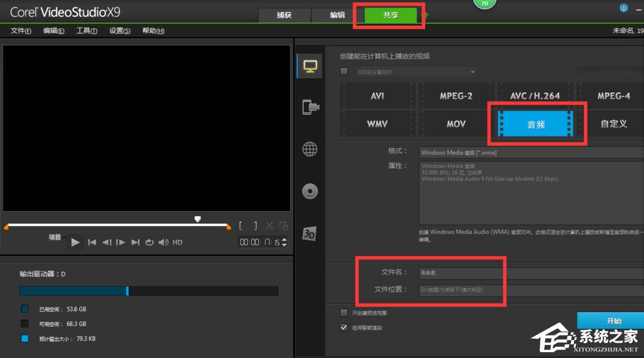Screen dimensions: 644x358
Task: Select the Web upload globe icon
Action: click(x=310, y=149)
